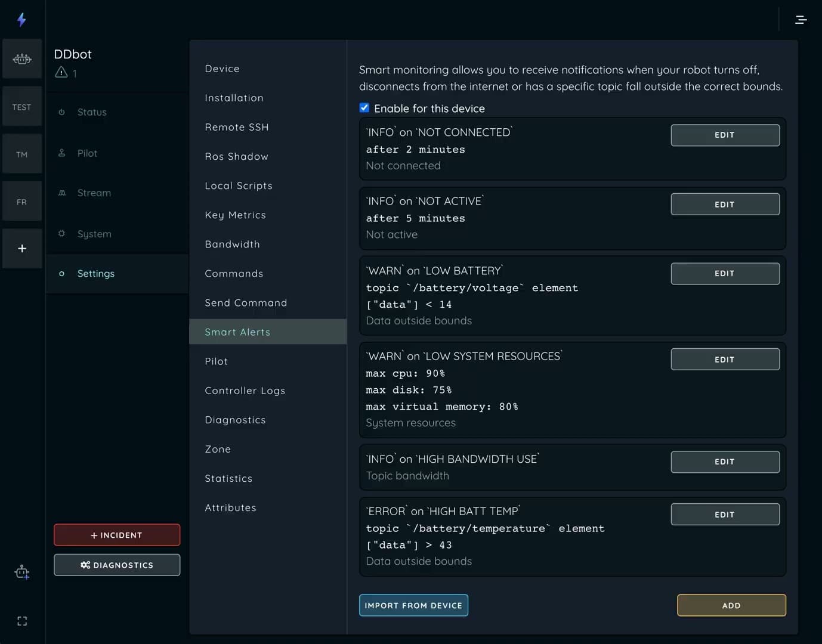Open the Pilot page in robot nav

(x=117, y=153)
